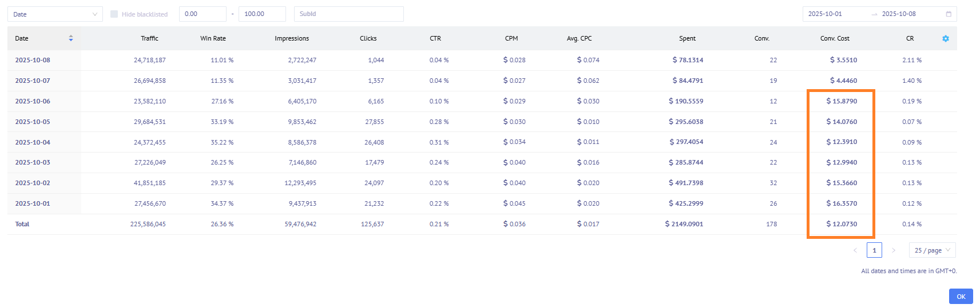
Task: Focus the maximum value field 100.00
Action: [x=262, y=14]
